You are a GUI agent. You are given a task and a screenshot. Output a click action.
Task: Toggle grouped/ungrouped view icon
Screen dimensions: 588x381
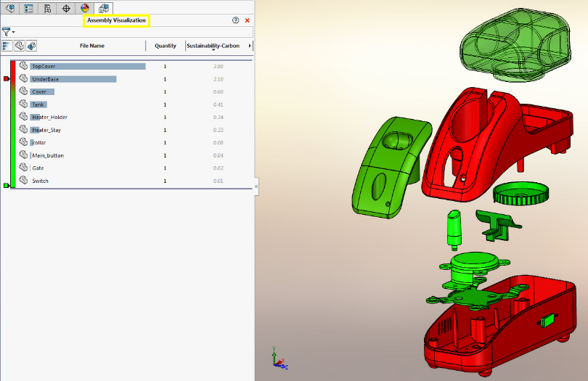point(31,46)
